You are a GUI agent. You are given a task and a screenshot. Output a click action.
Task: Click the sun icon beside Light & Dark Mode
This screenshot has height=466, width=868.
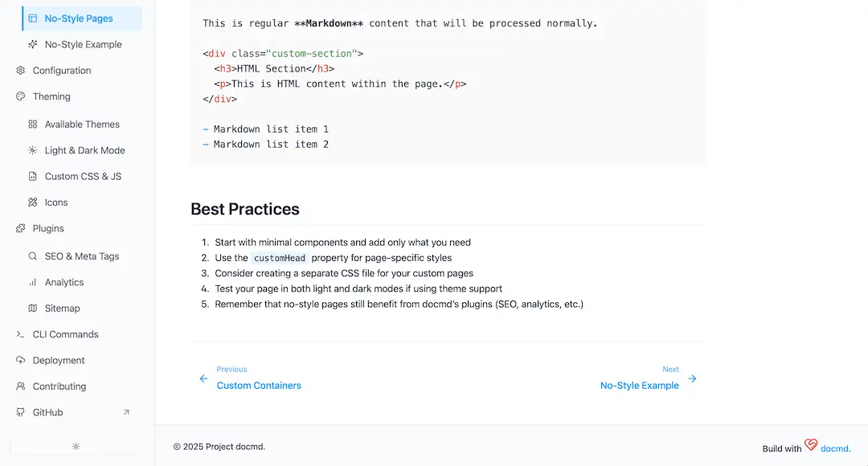coord(33,150)
